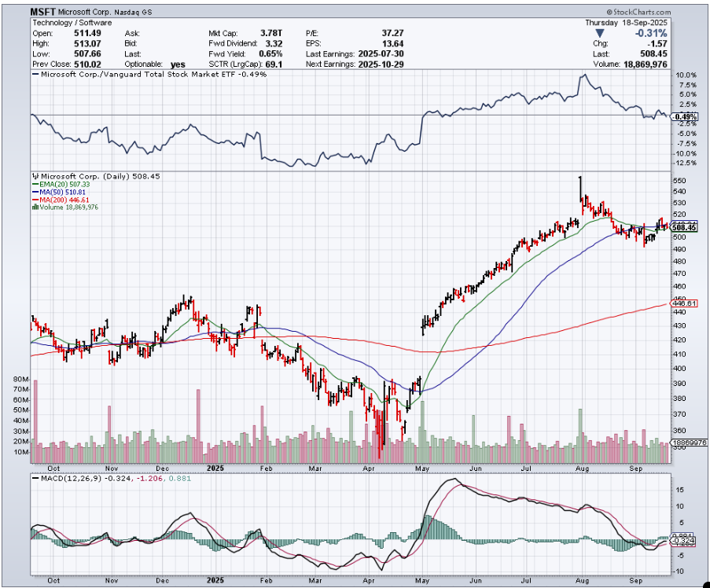Select the Low value 507.66
This screenshot has height=588, width=710.
point(87,54)
